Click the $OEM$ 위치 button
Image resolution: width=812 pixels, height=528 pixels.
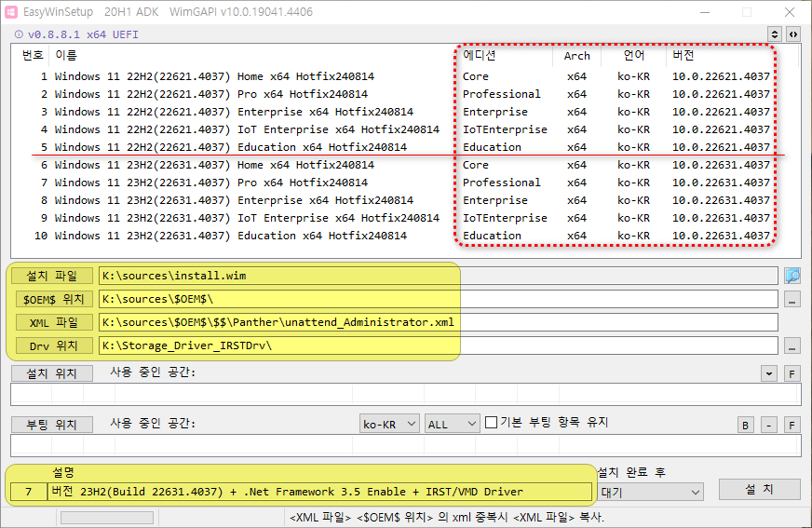click(x=54, y=299)
